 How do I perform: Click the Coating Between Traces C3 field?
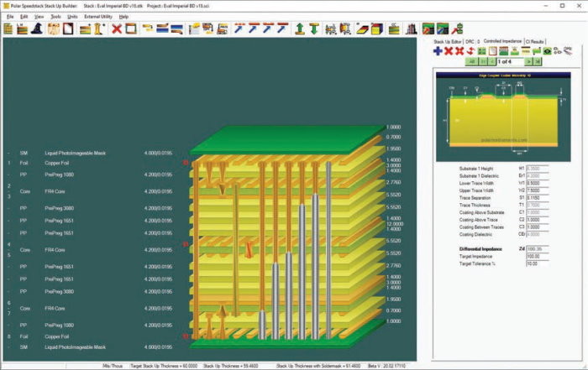[x=538, y=227]
